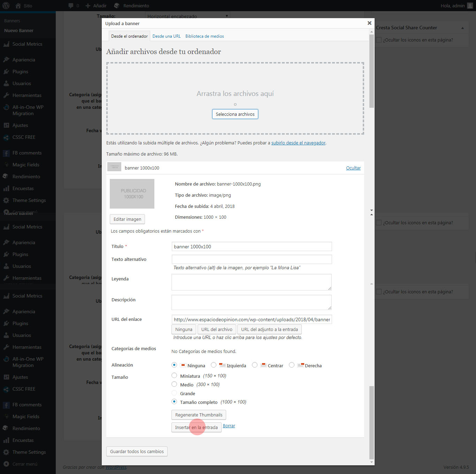
Task: Click the banner 1000x100 small thumbnail
Action: point(114,167)
